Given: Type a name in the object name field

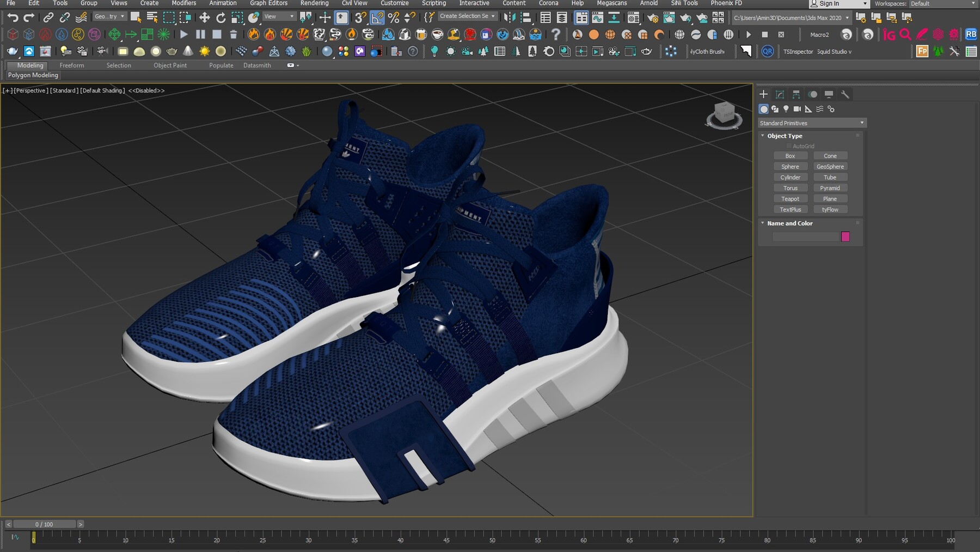Looking at the screenshot, I should [x=806, y=236].
